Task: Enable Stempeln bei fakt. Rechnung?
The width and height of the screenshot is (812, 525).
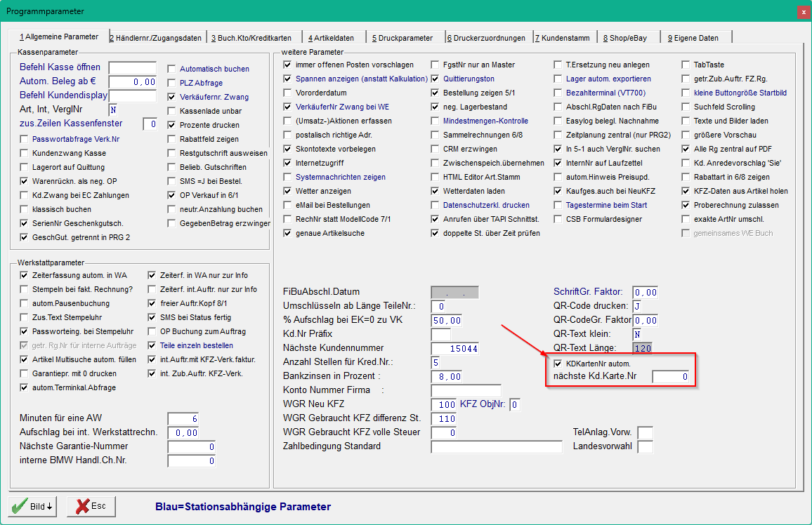Action: coord(24,289)
